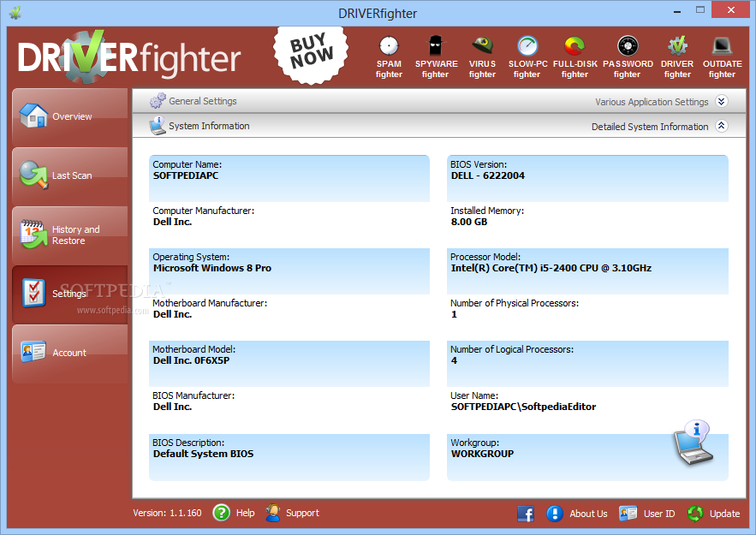Select WORKGROUP value
Image resolution: width=756 pixels, height=535 pixels.
coord(482,454)
